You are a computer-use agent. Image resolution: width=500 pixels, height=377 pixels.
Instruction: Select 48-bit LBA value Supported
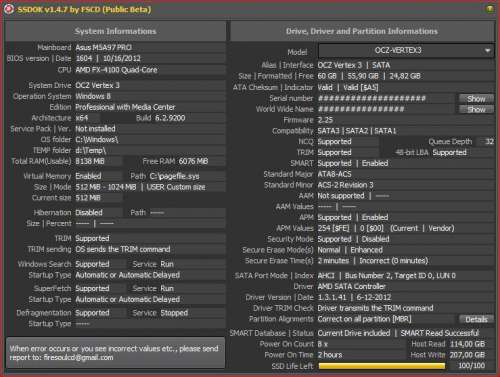coord(449,153)
